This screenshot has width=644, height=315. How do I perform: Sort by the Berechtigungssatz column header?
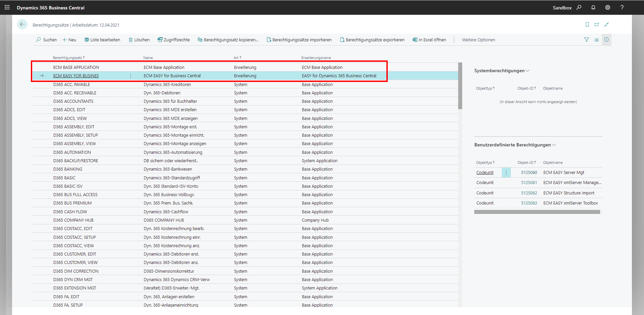tap(67, 58)
